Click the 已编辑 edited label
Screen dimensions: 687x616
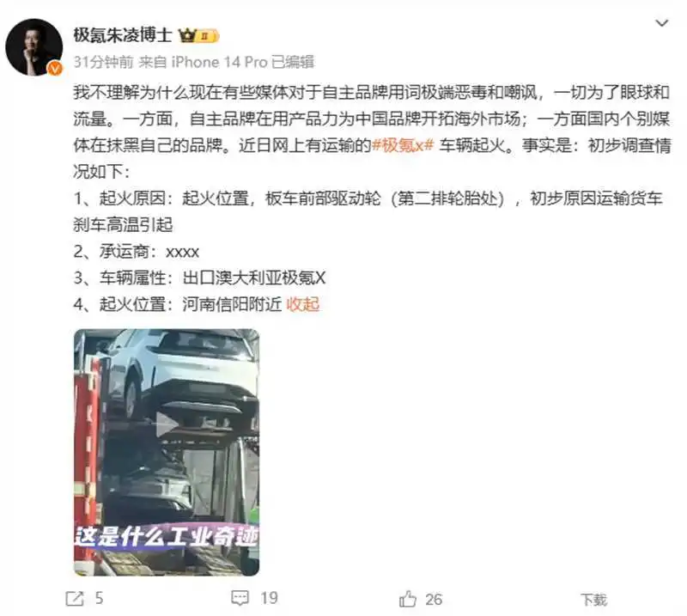293,62
